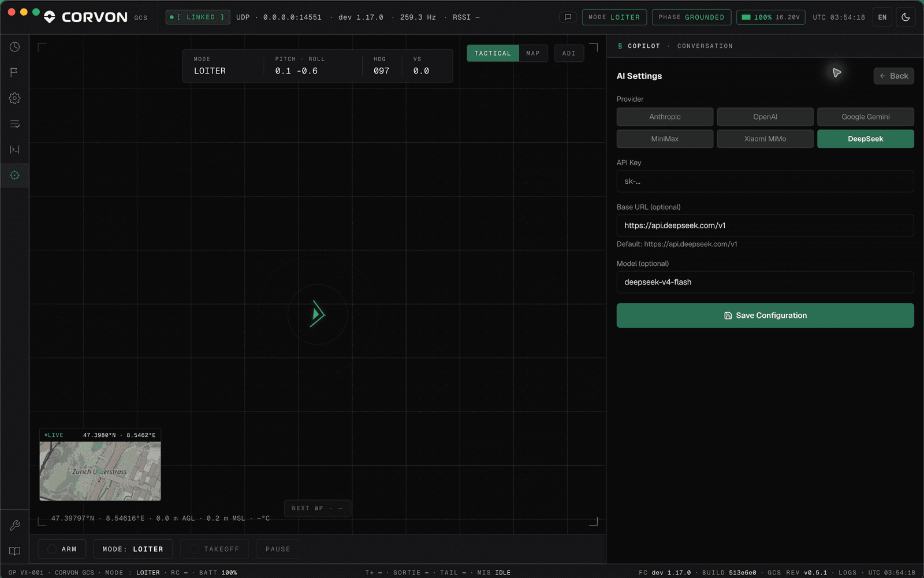Screen dimensions: 924x578
Task: Click the TAKEOFF button
Action: point(214,549)
